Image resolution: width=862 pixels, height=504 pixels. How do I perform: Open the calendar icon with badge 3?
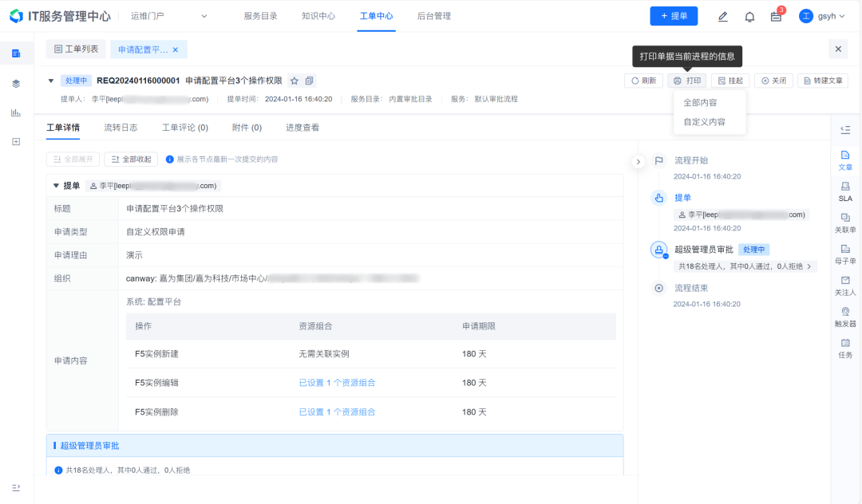click(x=777, y=16)
